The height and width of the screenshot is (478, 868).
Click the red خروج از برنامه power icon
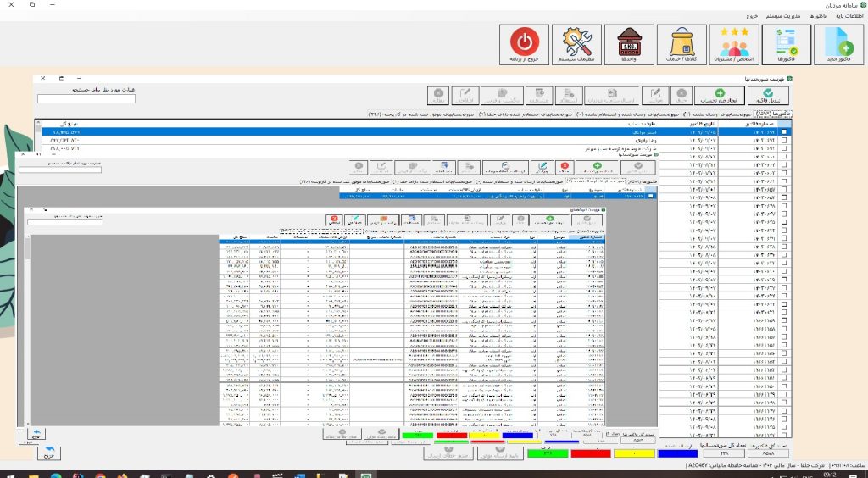(524, 47)
